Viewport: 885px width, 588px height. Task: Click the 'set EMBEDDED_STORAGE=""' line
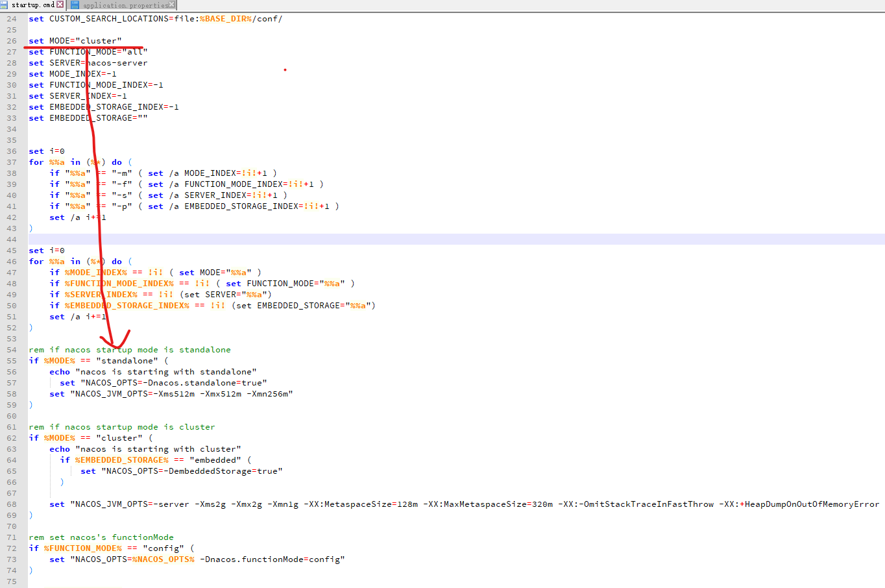[x=88, y=118]
